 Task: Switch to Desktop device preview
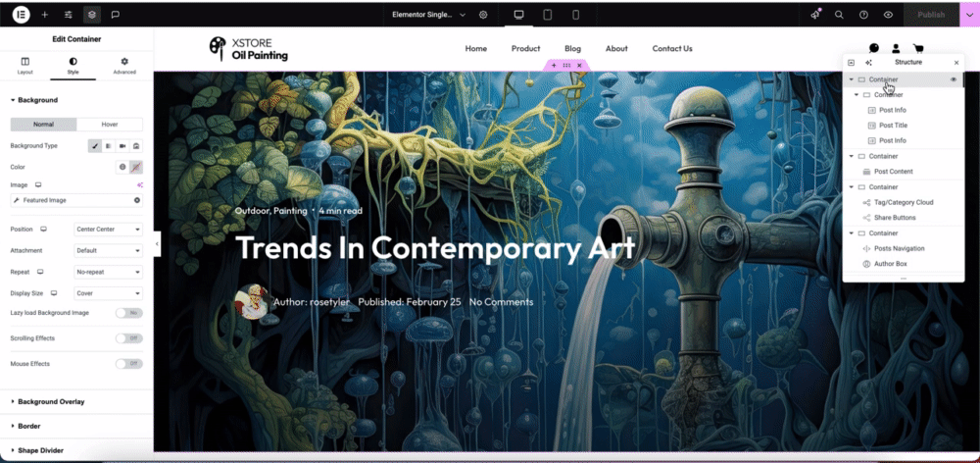tap(518, 15)
